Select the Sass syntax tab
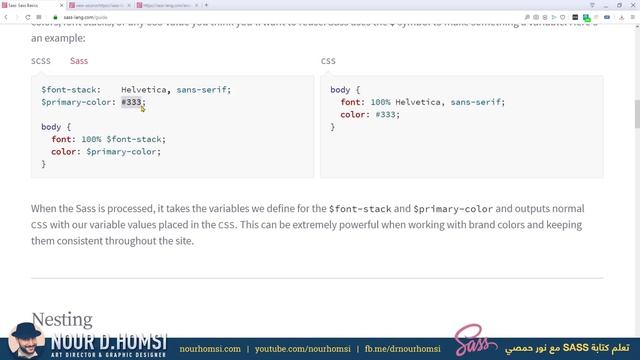640x360 pixels. point(79,61)
